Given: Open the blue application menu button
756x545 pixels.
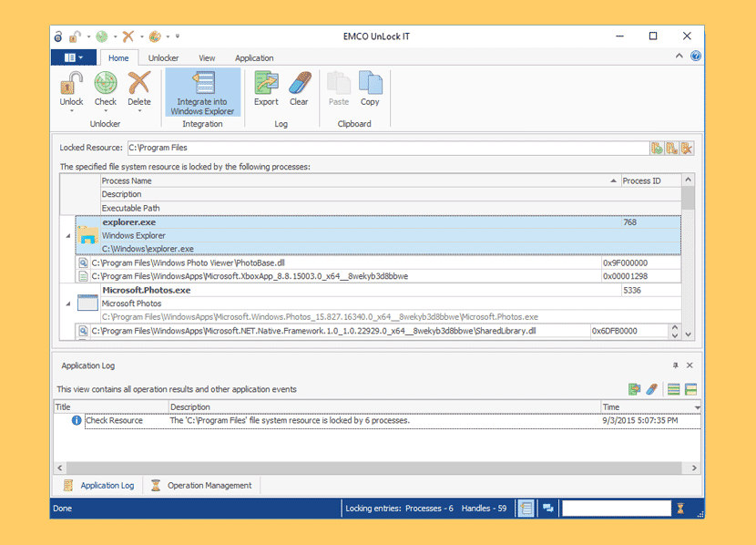Looking at the screenshot, I should pyautogui.click(x=73, y=57).
